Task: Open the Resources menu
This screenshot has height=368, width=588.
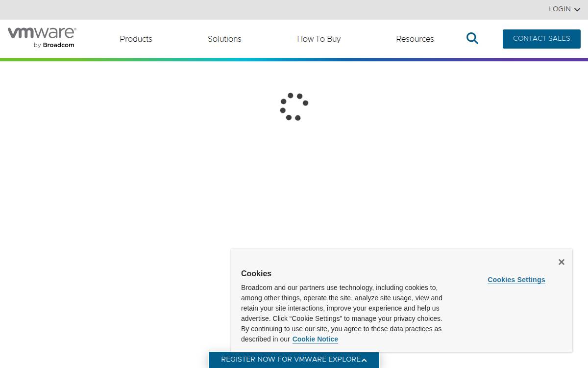Action: (x=415, y=39)
